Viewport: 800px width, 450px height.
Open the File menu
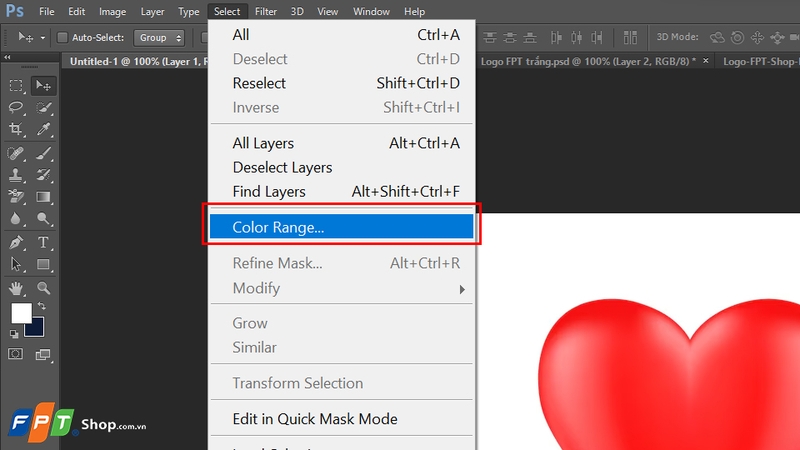46,11
